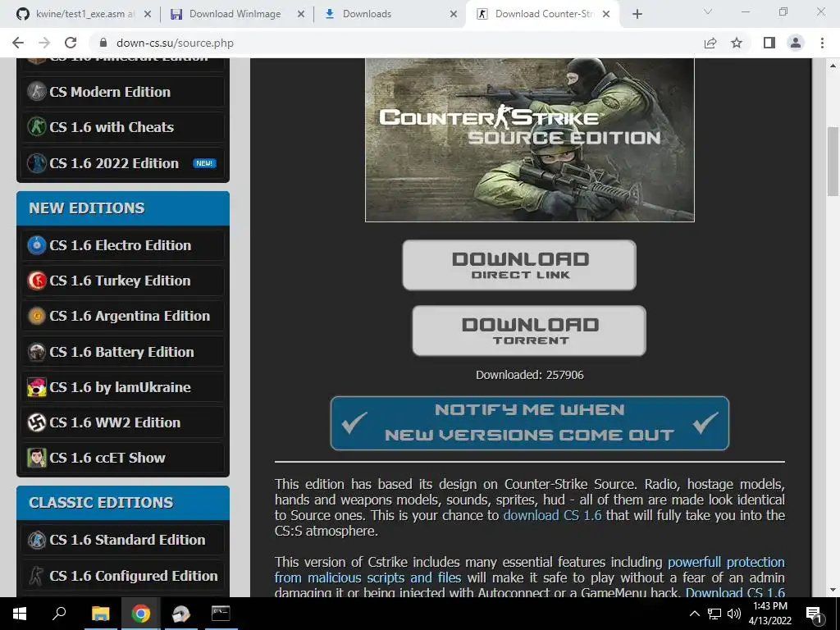The image size is (840, 630).
Task: Close the Download WinImage tab
Action: pos(301,14)
